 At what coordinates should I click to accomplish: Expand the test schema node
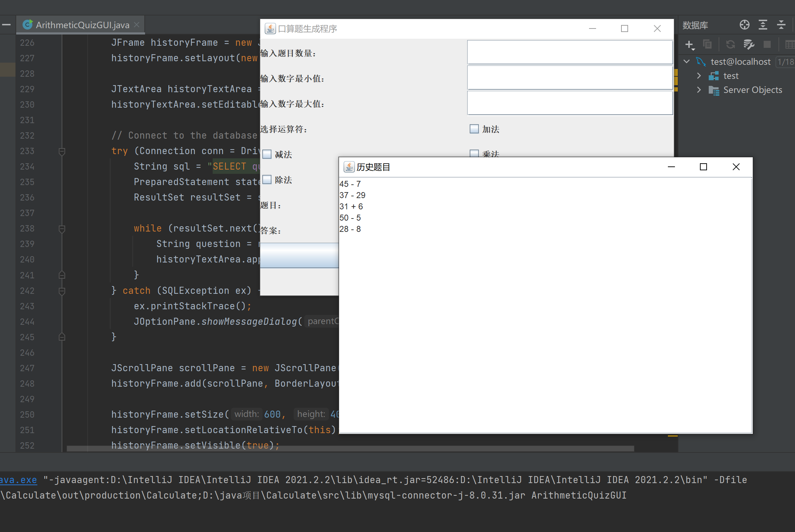pyautogui.click(x=699, y=76)
